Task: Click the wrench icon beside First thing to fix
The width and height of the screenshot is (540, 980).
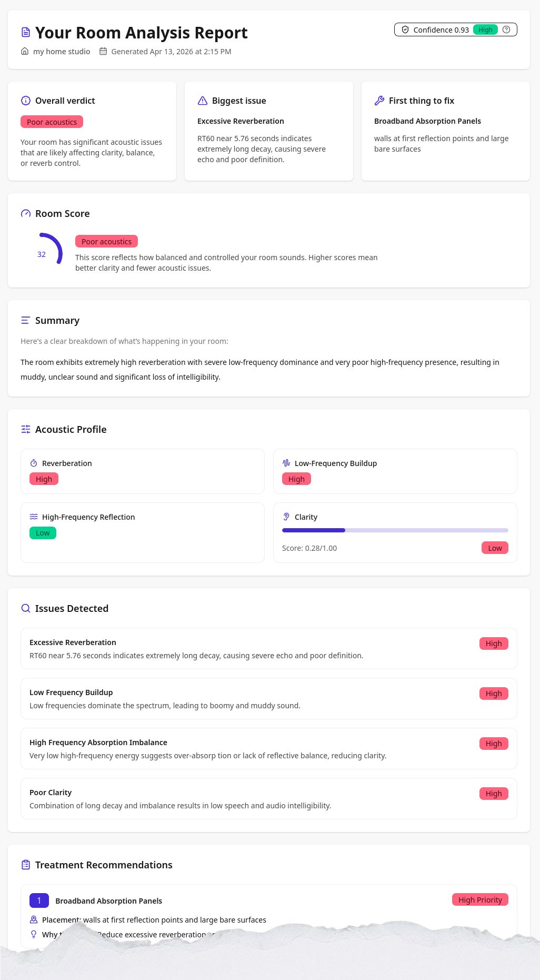Action: coord(379,101)
